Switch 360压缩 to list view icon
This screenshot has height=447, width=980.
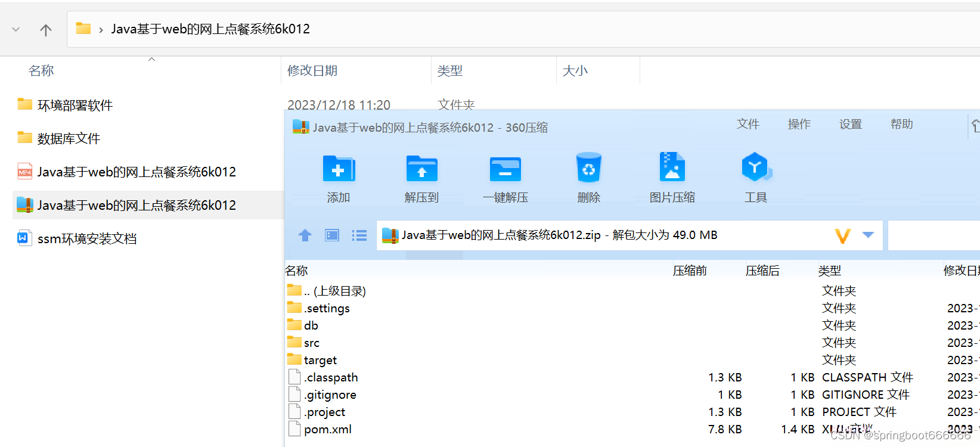[x=359, y=235]
